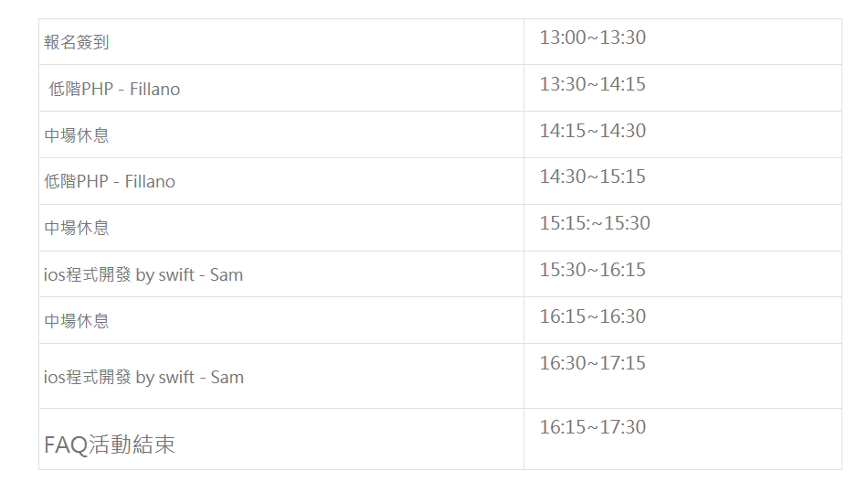Click the word Sam in the sixth row
Image resolution: width=868 pixels, height=482 pixels.
coord(226,274)
